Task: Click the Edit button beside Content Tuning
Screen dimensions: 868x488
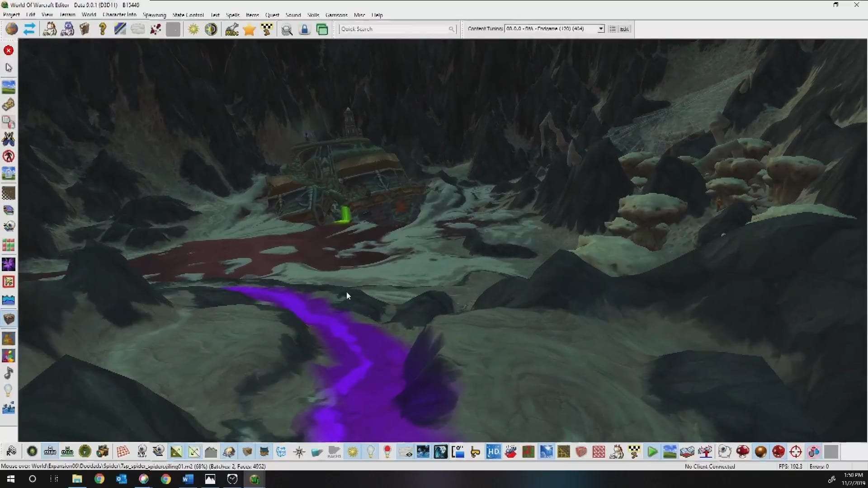Action: [624, 29]
